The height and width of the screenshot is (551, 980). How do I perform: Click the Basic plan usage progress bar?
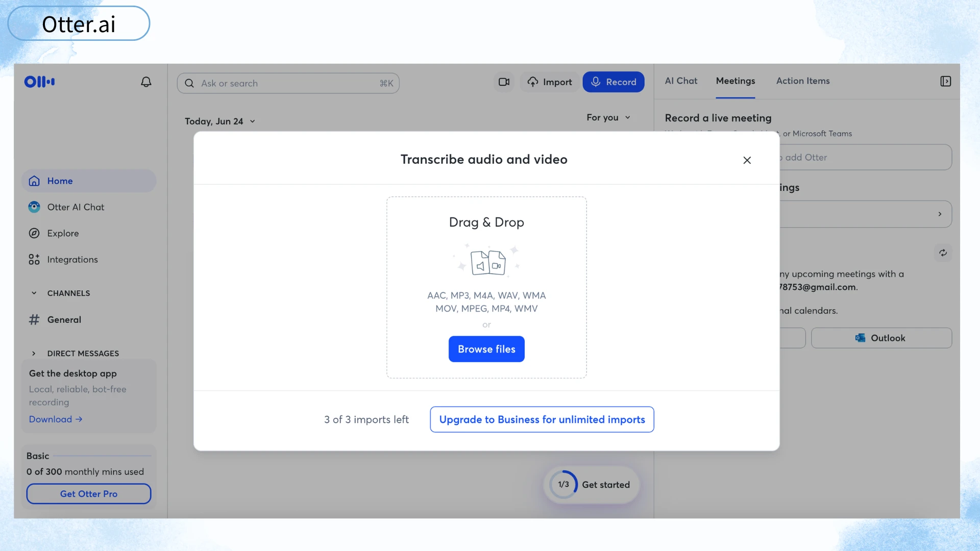pos(102,456)
